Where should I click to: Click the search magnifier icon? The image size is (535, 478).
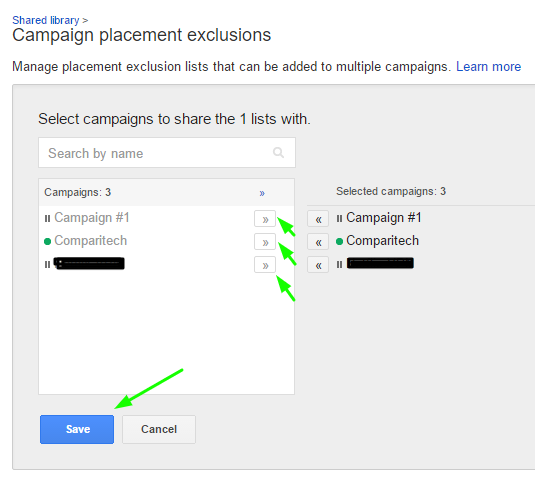[x=278, y=153]
